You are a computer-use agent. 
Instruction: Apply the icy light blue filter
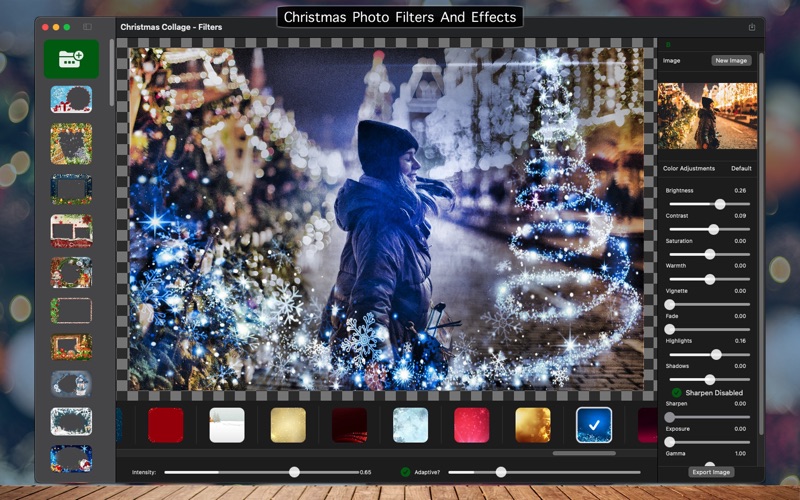pos(411,425)
